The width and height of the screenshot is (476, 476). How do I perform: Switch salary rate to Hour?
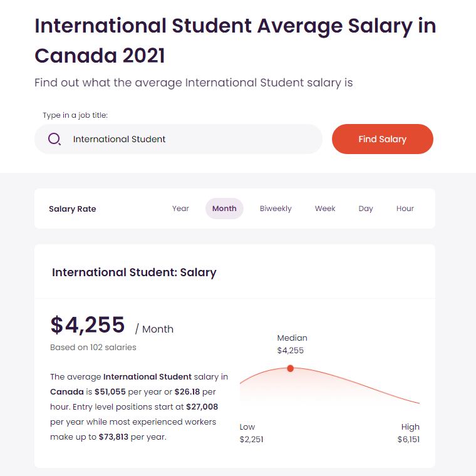tap(405, 209)
